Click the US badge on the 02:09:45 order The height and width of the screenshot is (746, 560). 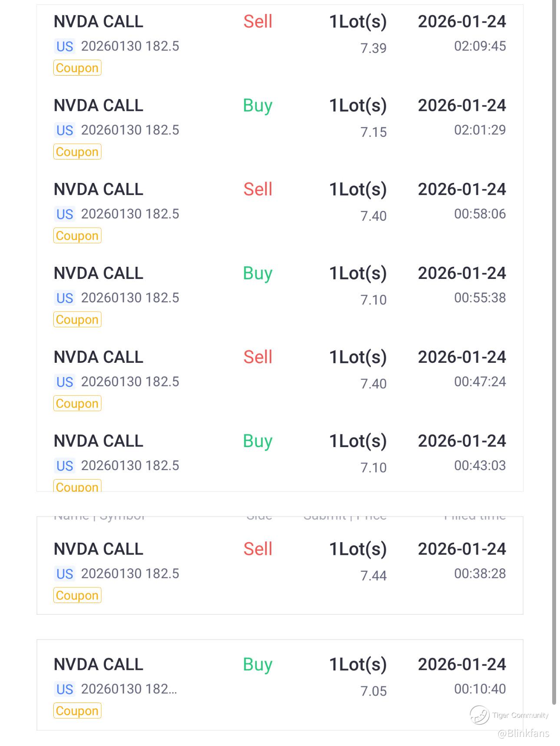pos(65,46)
